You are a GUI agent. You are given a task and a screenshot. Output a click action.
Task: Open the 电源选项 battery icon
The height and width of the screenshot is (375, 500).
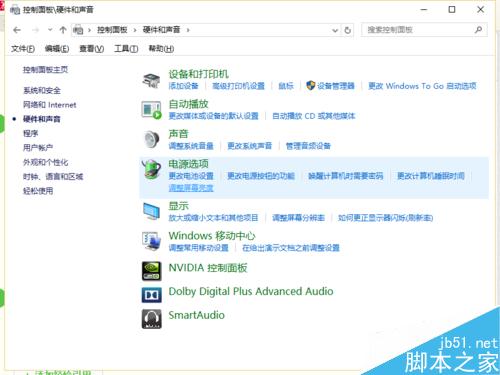[x=151, y=169]
